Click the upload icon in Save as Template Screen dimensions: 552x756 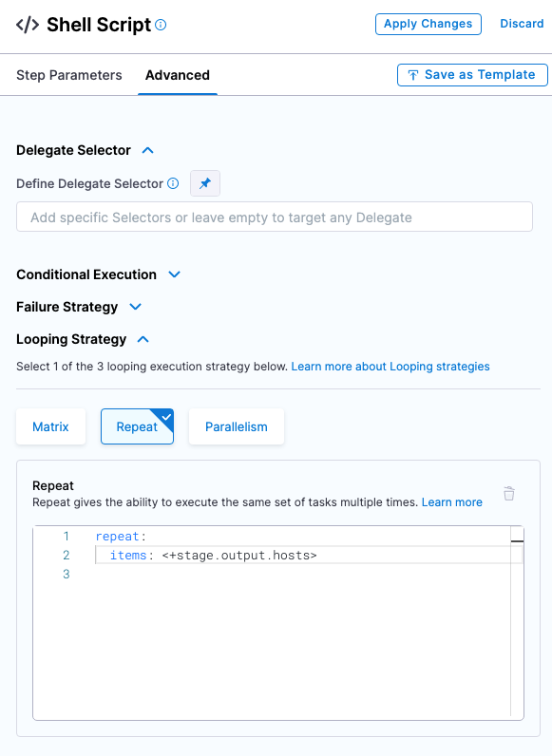click(413, 75)
